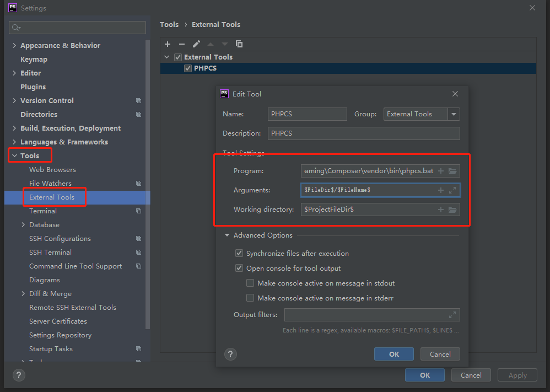Insert macro in Working directory plus icon
This screenshot has height=392, width=550.
[441, 210]
